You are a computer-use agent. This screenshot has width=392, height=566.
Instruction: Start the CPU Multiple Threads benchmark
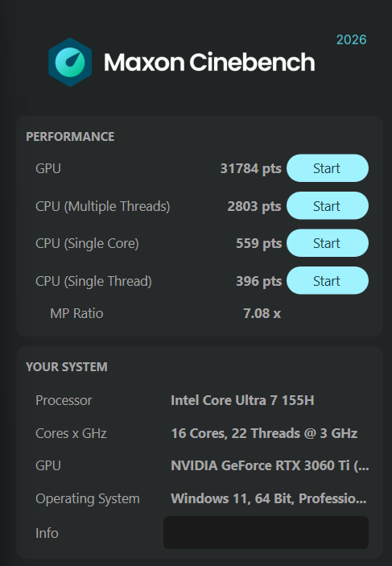point(328,206)
